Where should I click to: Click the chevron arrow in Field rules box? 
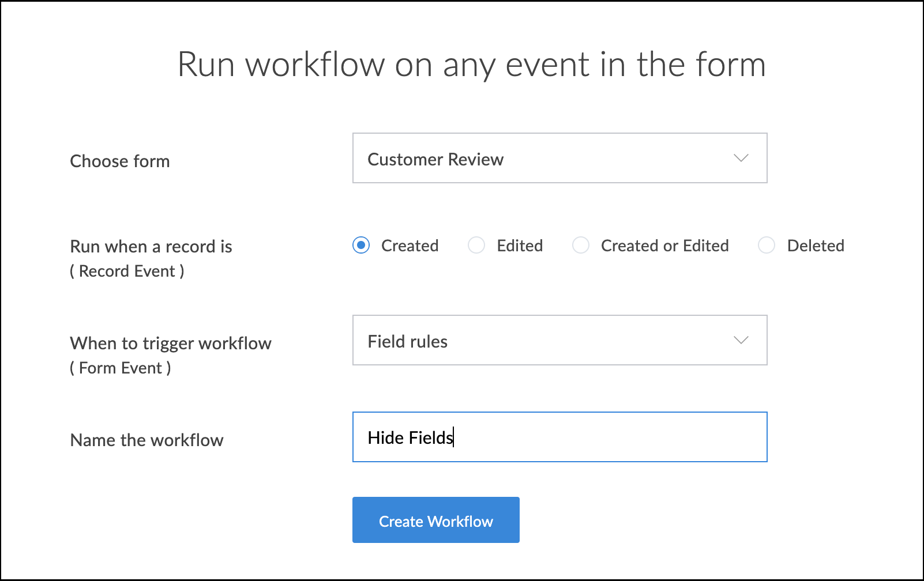pos(741,341)
